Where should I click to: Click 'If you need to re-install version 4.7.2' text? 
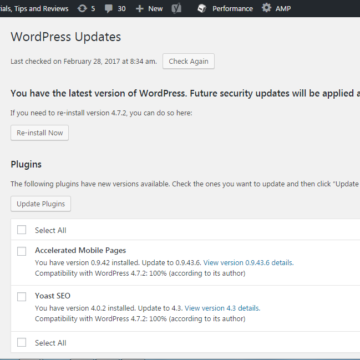[x=101, y=113]
